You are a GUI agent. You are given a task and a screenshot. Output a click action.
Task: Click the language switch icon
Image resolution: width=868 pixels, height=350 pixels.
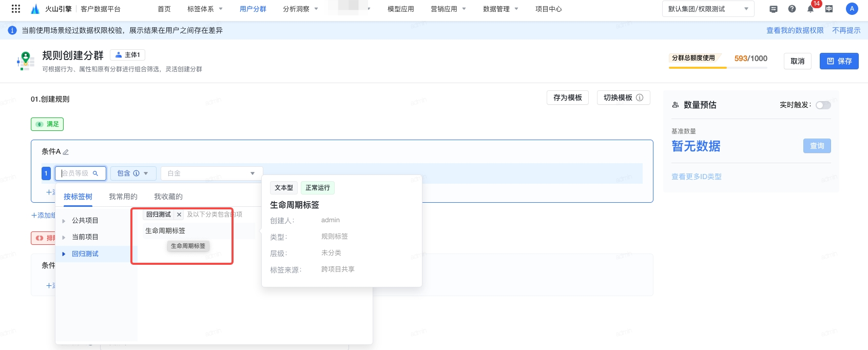[x=829, y=9]
